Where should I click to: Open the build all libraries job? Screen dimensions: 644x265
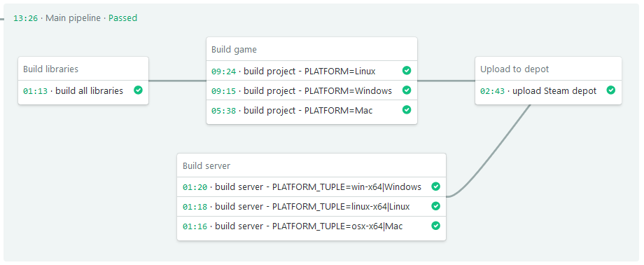[x=83, y=91]
